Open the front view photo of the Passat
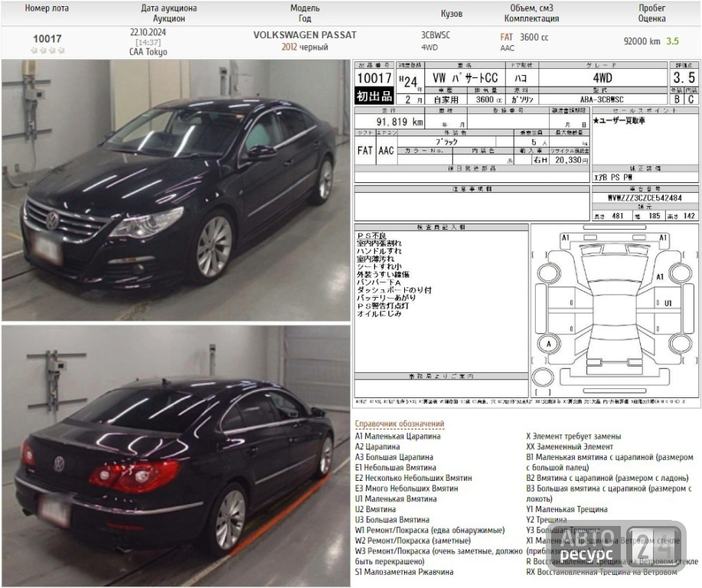The width and height of the screenshot is (702, 588). click(176, 191)
